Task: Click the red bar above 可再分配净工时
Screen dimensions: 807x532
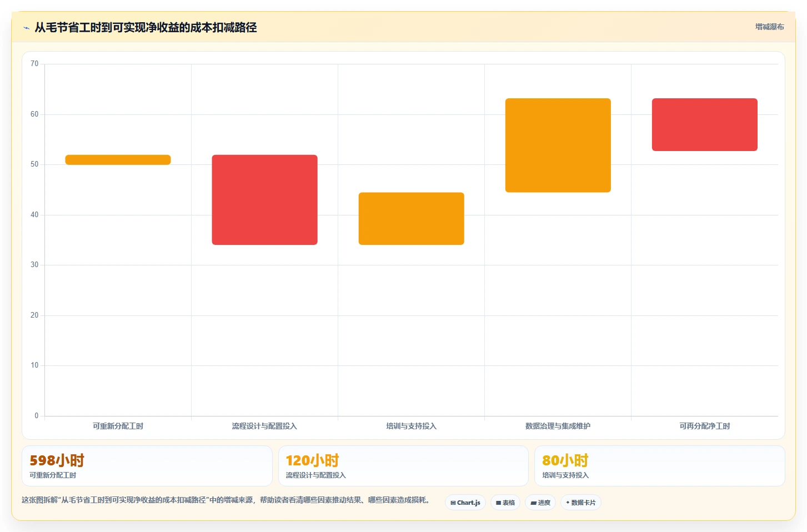Action: [x=704, y=125]
